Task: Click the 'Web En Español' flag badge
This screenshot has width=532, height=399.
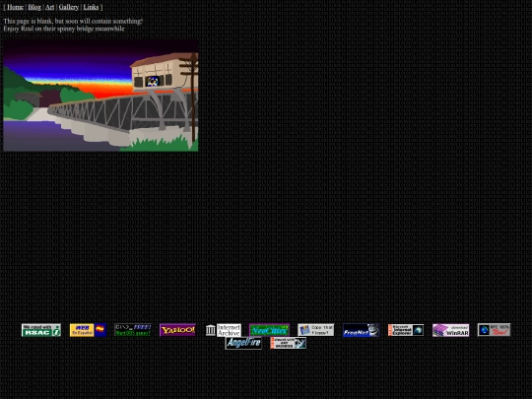Action: [x=89, y=330]
